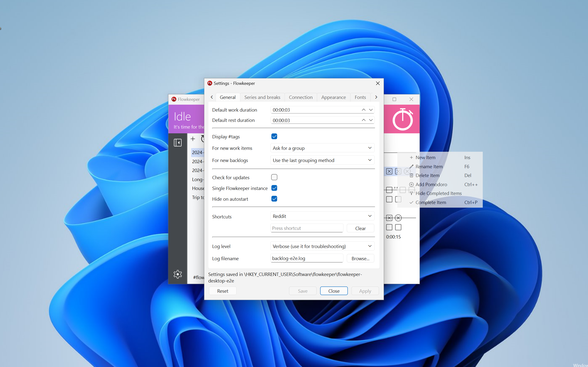Open settings via the gear icon in Flowkeeper sidebar
Screen dimensions: 588x367
click(x=178, y=274)
